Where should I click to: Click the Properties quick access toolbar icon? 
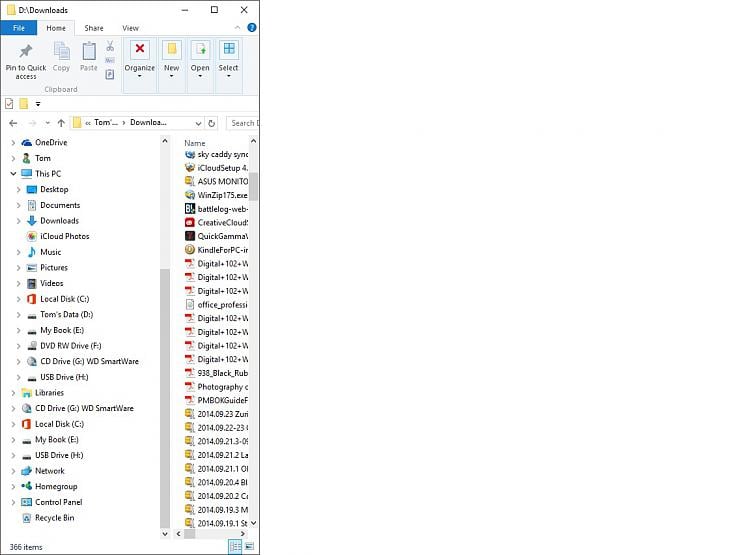pyautogui.click(x=9, y=103)
